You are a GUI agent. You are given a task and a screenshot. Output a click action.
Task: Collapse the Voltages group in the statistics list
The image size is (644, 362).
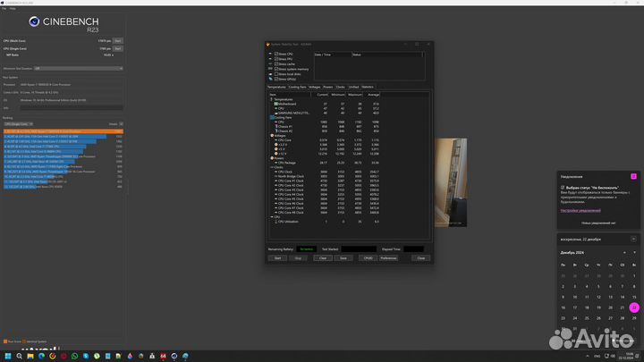tap(272, 136)
